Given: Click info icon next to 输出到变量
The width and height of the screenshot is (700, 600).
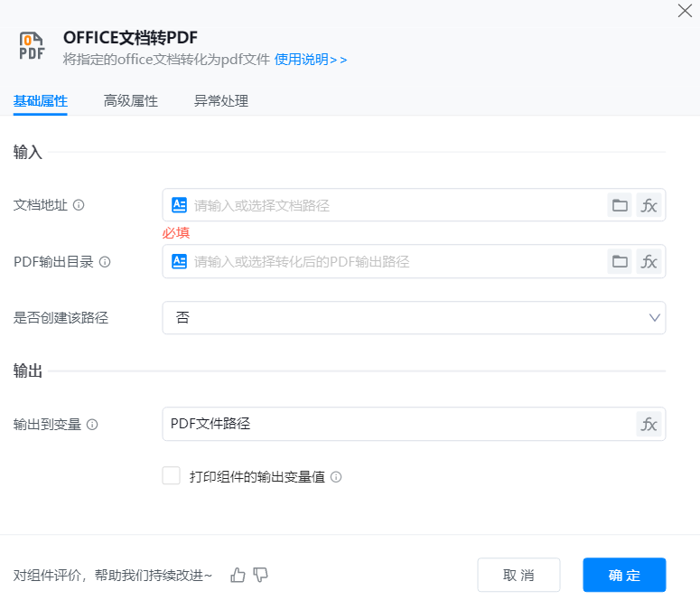Looking at the screenshot, I should tap(92, 425).
